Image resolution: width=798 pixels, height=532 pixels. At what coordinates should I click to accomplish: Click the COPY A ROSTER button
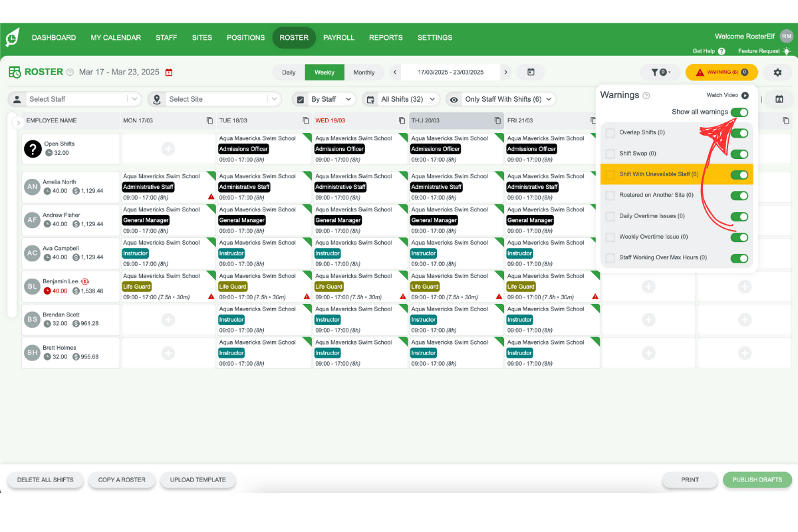[x=122, y=479]
